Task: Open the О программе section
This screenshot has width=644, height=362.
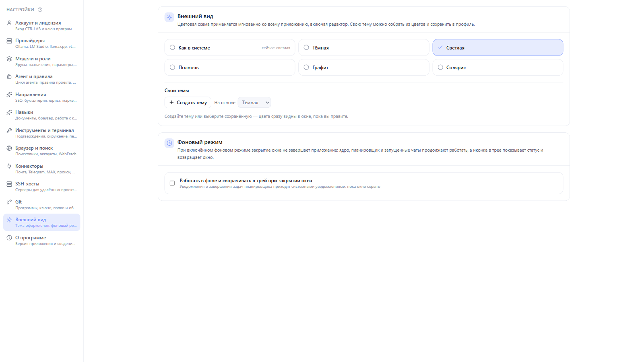Action: click(x=42, y=241)
